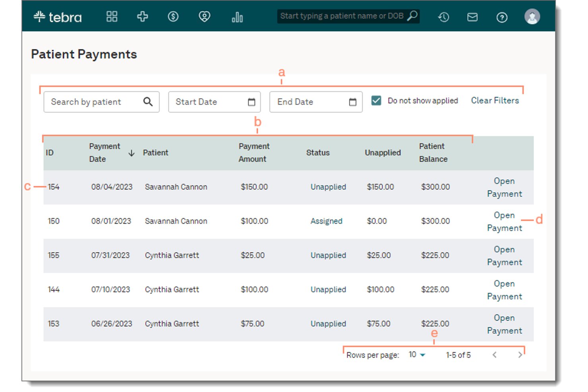Viewport: 588px width, 392px height.
Task: Click the help question mark icon
Action: [502, 17]
